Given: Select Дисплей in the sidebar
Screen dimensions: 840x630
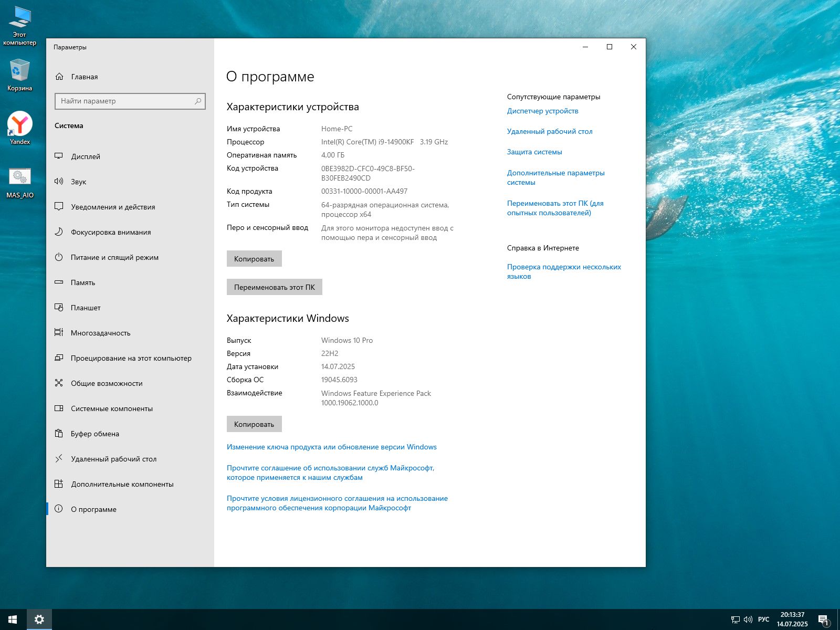Looking at the screenshot, I should 130,156.
